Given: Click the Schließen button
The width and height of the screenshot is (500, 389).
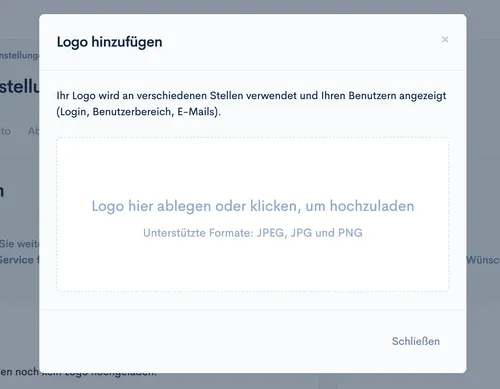Looking at the screenshot, I should click(x=416, y=341).
